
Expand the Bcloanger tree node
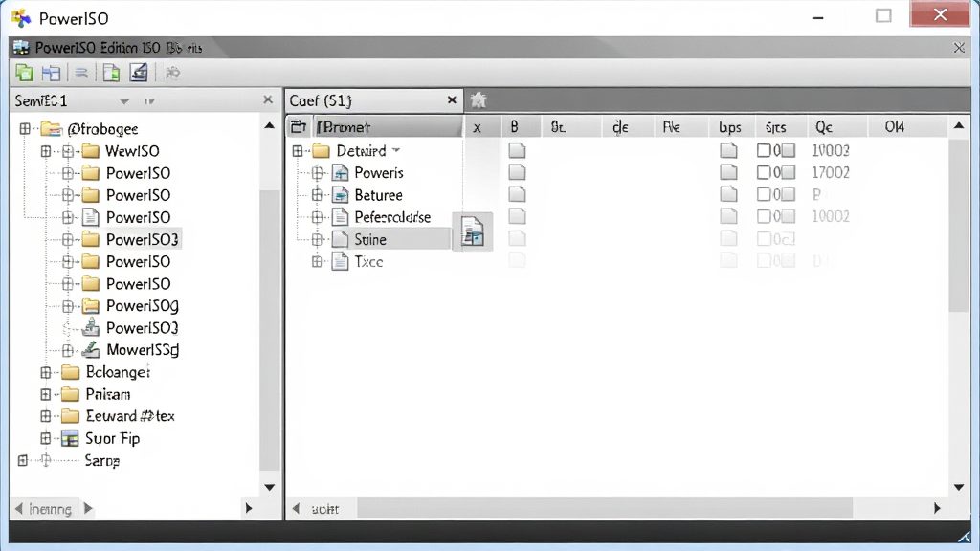click(46, 372)
